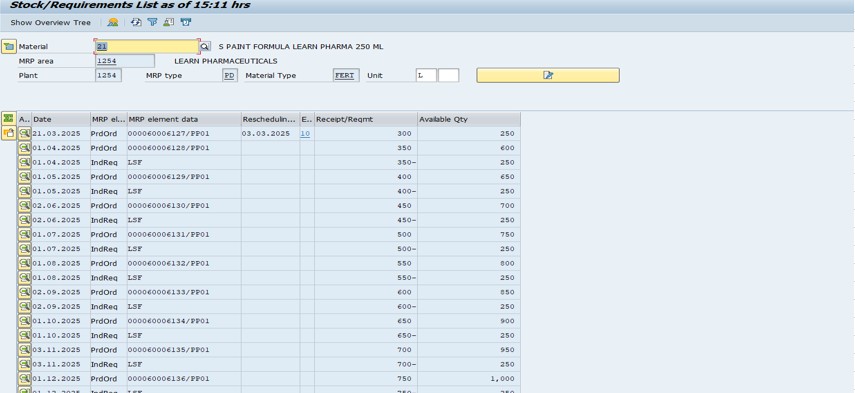Click available quantity 950 cell
Viewport: 855px width, 393px height.
pyautogui.click(x=469, y=350)
